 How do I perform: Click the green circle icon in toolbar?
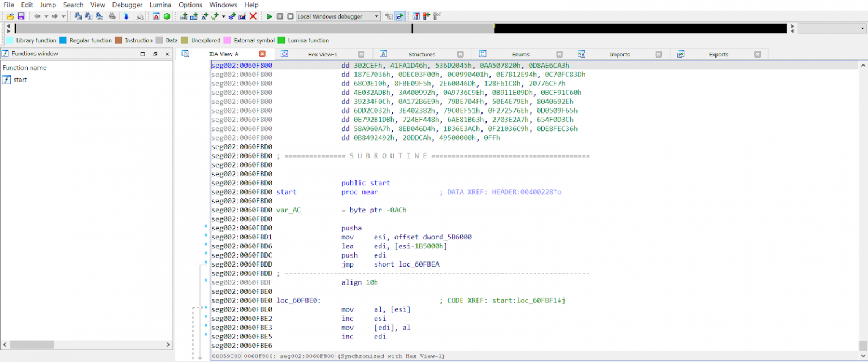coord(167,16)
